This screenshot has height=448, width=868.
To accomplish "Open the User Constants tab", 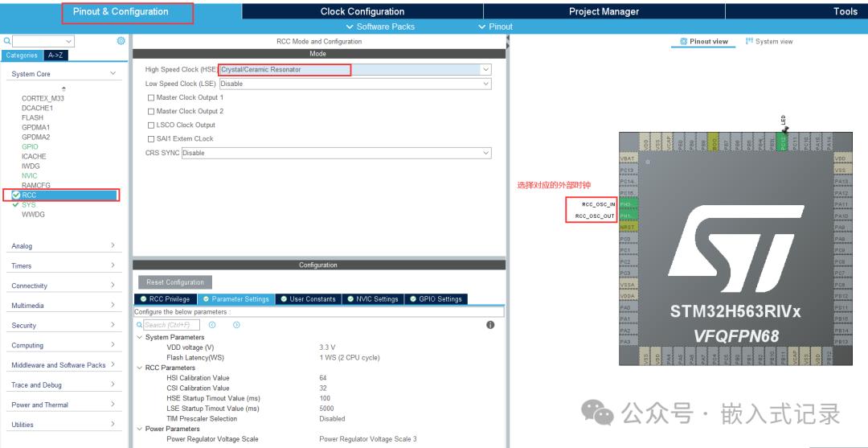I will click(x=309, y=299).
